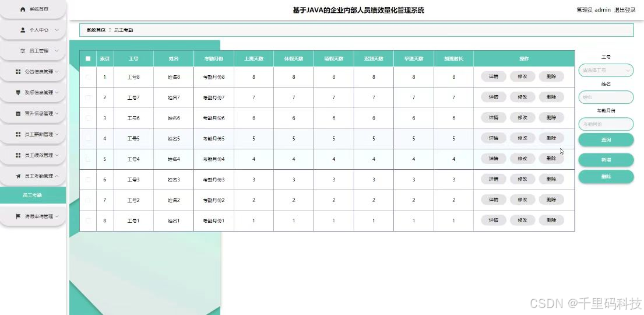The height and width of the screenshot is (315, 644).
Task: Go to 系统首页 in the breadcrumb
Action: tap(96, 30)
